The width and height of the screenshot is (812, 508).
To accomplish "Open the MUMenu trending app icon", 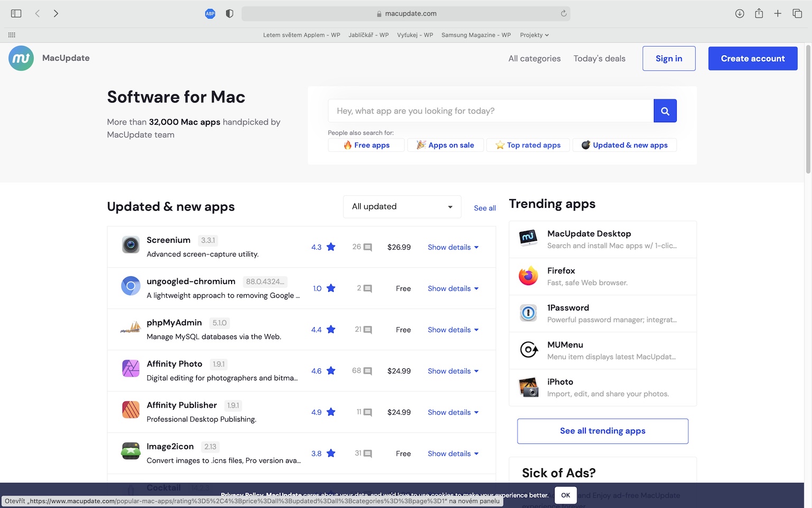I will pos(528,350).
